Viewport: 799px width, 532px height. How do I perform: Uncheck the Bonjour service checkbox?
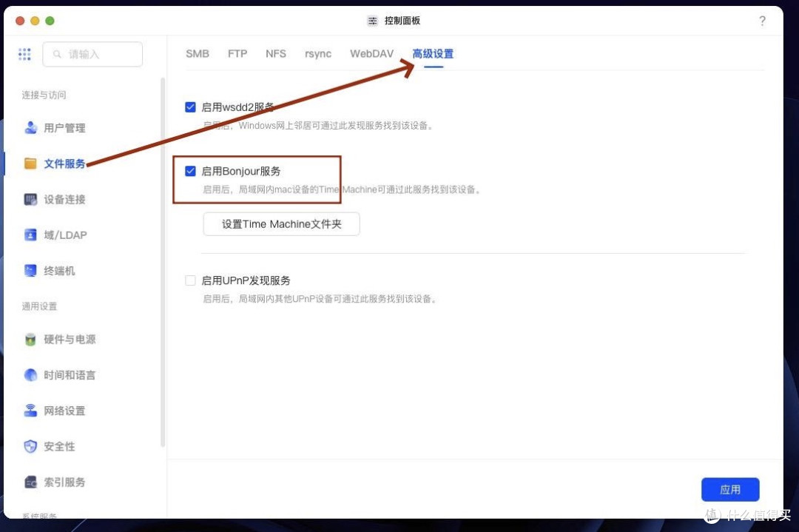click(190, 171)
